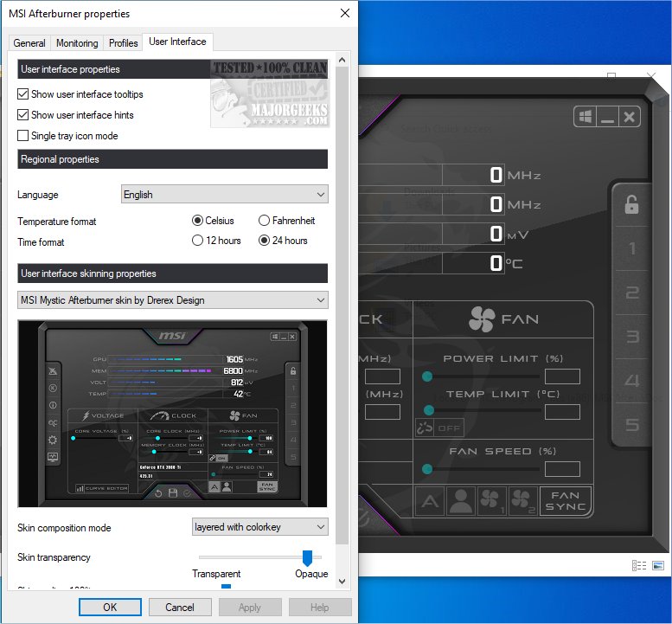This screenshot has height=624, width=672.
Task: Click the Skin transparency slider thumb
Action: coord(307,558)
